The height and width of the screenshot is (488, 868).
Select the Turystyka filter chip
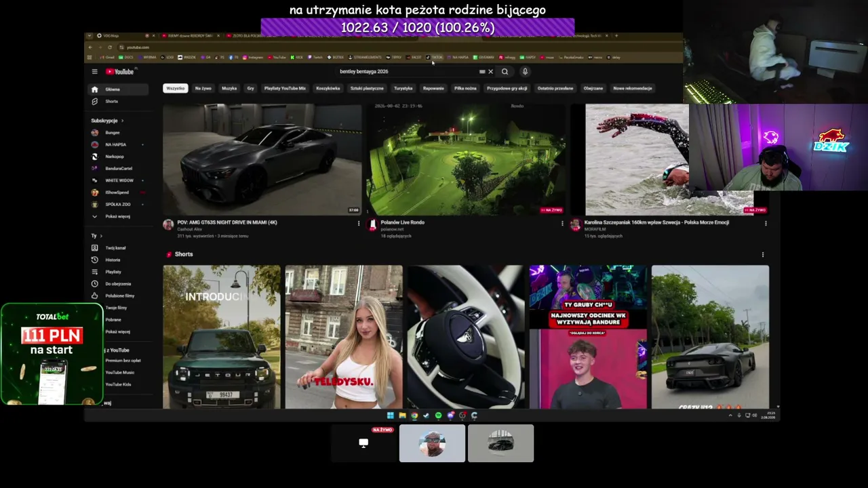[403, 88]
